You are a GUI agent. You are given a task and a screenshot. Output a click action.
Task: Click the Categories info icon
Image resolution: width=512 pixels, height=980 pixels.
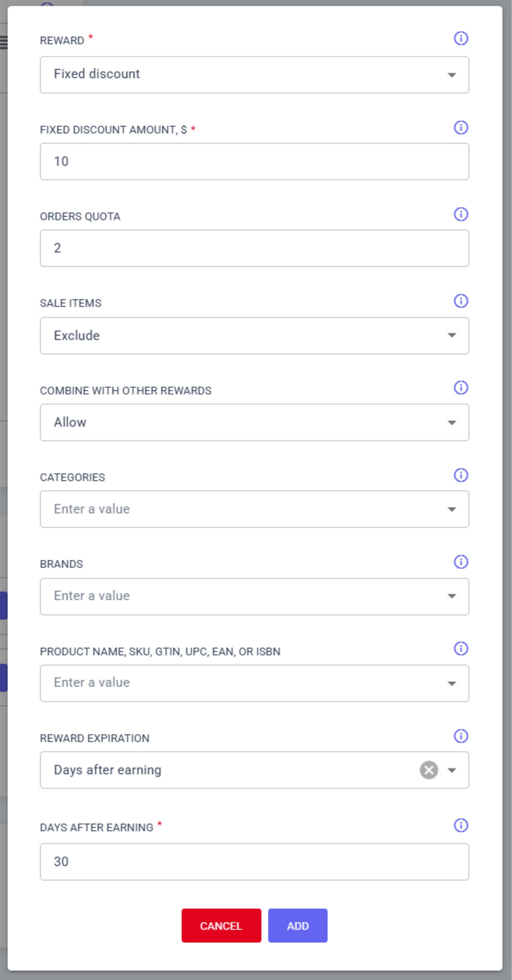(461, 475)
